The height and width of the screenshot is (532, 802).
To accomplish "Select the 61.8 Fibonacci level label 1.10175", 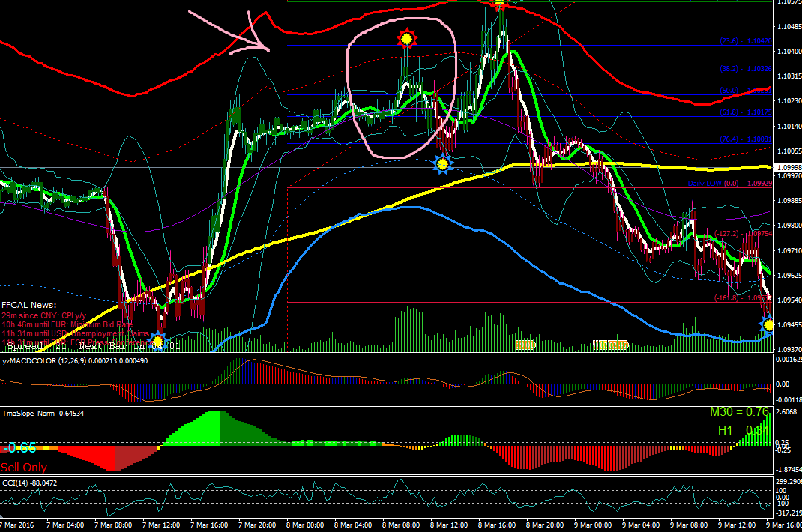I will point(745,112).
